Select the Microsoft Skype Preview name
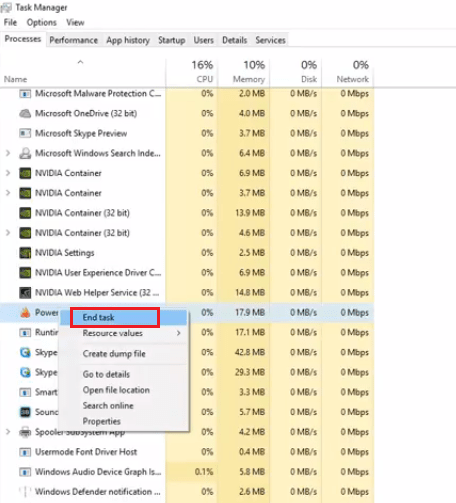The height and width of the screenshot is (503, 456). (81, 134)
